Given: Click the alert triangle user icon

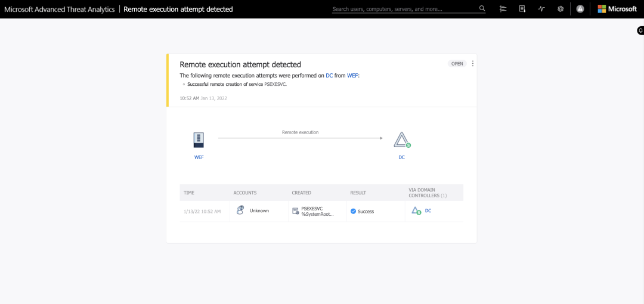Looking at the screenshot, I should (x=580, y=8).
